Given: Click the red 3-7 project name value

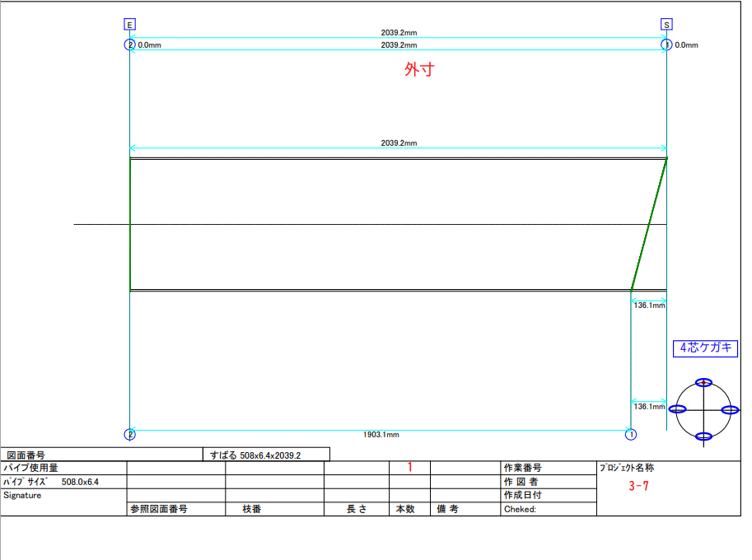Looking at the screenshot, I should coord(638,486).
